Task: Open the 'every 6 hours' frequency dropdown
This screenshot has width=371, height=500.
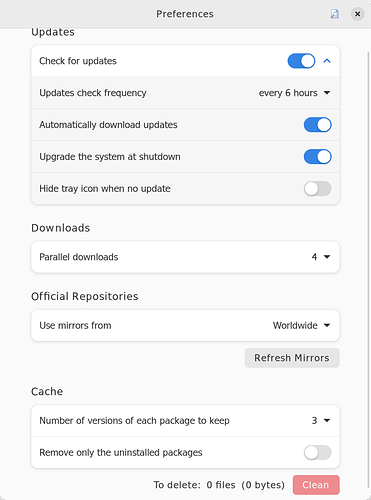Action: (x=294, y=93)
